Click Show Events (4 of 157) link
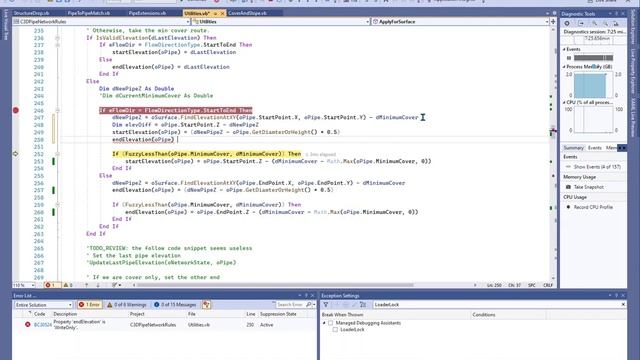640x360 pixels. click(x=597, y=167)
